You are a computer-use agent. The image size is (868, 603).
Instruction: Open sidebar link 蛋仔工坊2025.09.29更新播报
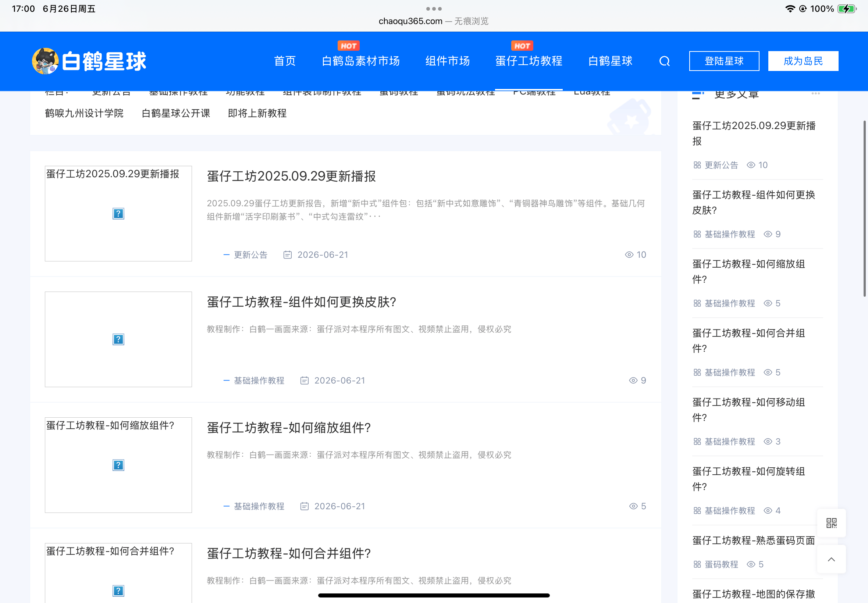click(x=754, y=133)
